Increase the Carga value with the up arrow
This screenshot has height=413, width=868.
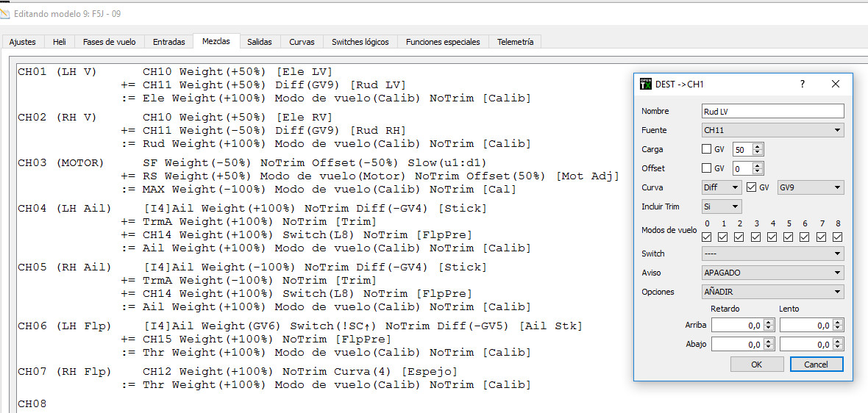pos(758,146)
